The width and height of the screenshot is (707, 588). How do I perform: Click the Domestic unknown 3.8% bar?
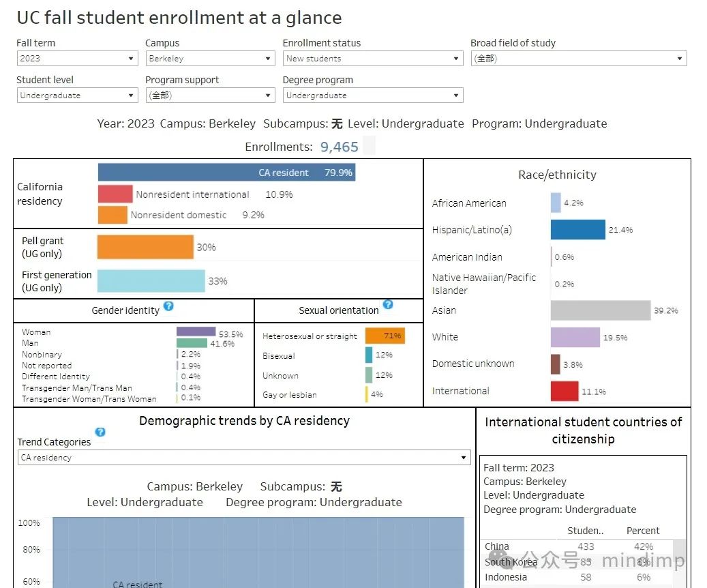coord(555,364)
